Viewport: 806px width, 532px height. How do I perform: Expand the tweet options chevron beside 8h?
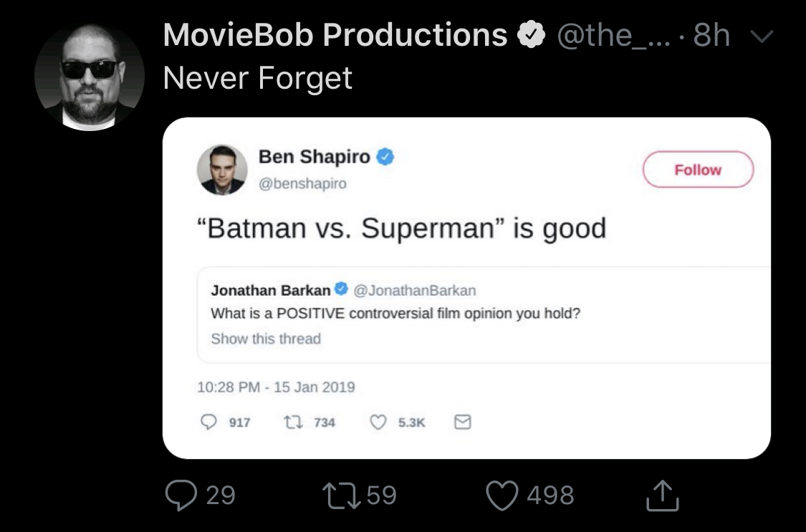pos(762,36)
